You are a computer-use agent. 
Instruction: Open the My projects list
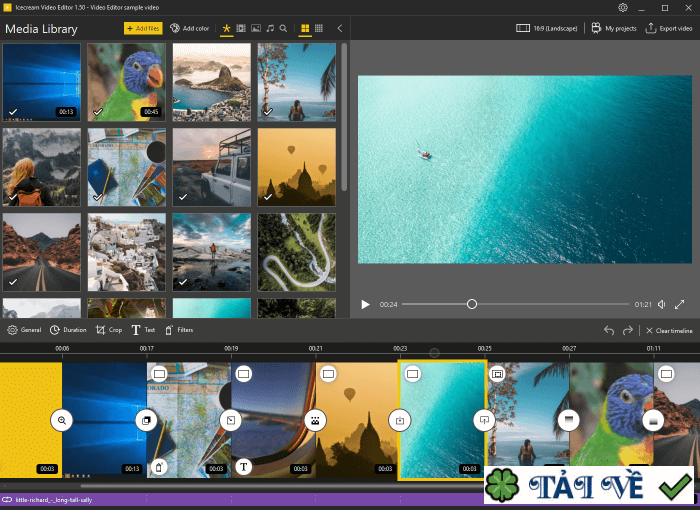pos(614,28)
